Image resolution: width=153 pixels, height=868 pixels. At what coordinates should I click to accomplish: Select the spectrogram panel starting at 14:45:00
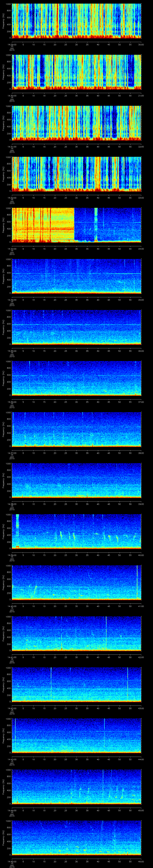point(77,838)
